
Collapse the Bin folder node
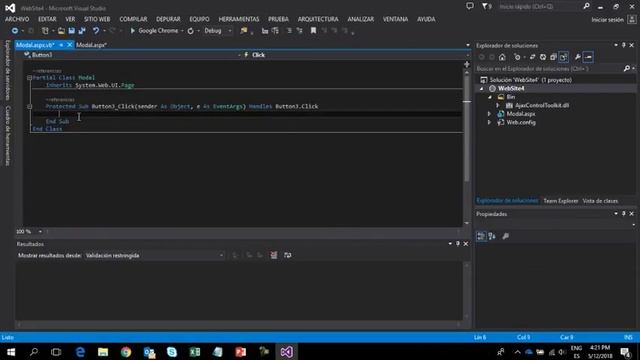tap(490, 97)
